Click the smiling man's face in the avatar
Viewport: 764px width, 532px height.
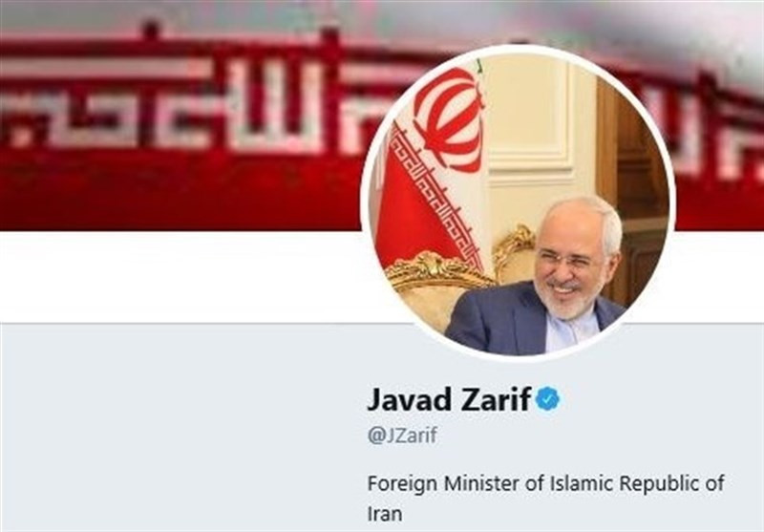572,263
